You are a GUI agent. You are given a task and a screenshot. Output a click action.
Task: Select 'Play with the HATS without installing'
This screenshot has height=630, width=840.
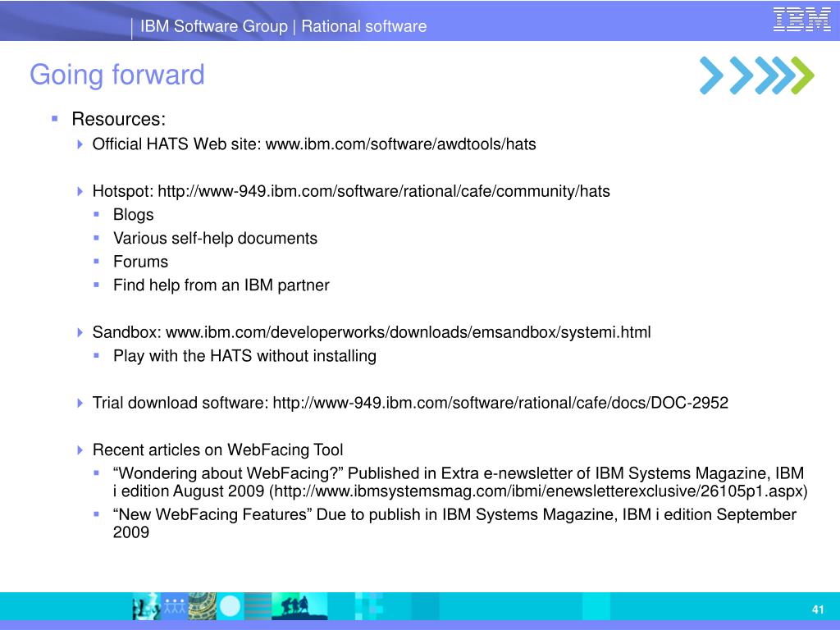point(244,356)
